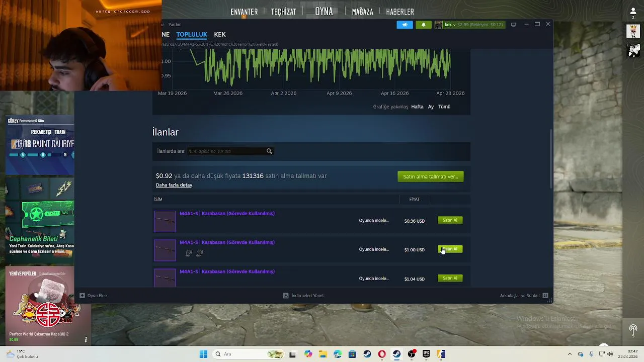Open TEÇHİZAT in the CS2 menu

(x=283, y=12)
